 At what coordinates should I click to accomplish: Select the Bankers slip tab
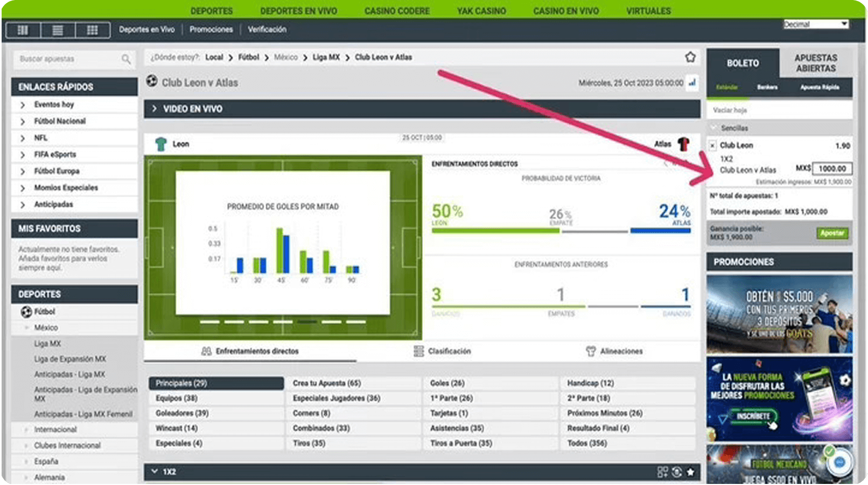pyautogui.click(x=767, y=87)
